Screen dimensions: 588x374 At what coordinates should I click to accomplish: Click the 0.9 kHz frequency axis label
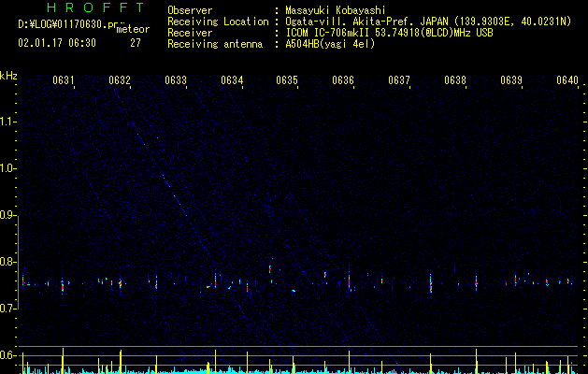click(8, 215)
